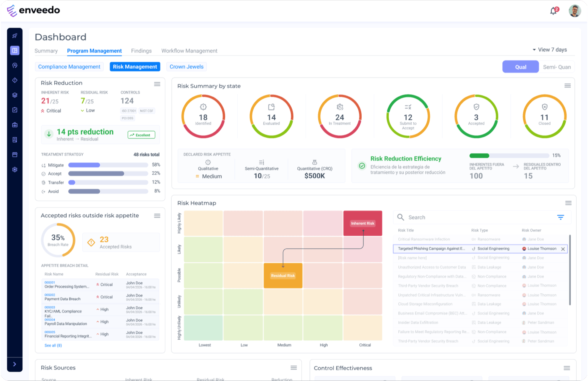The width and height of the screenshot is (588, 381).
Task: Select Compliance Management
Action: (69, 67)
